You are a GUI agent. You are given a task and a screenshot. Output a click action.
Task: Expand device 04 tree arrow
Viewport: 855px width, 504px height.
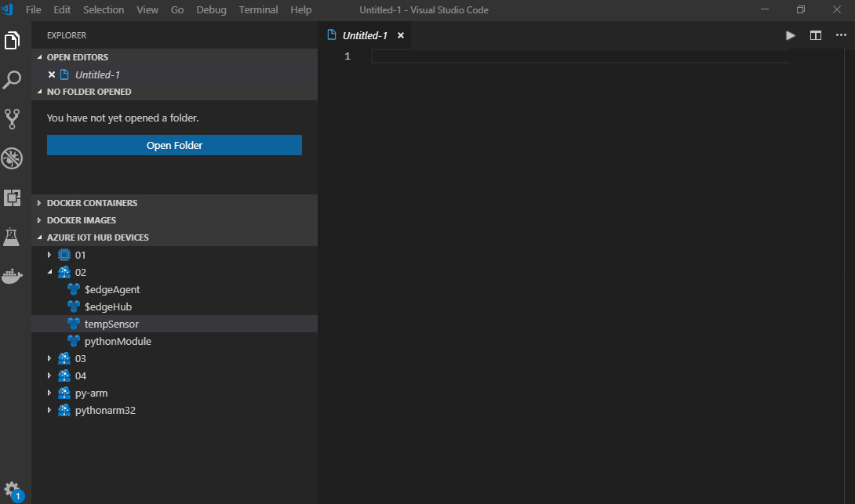click(49, 376)
